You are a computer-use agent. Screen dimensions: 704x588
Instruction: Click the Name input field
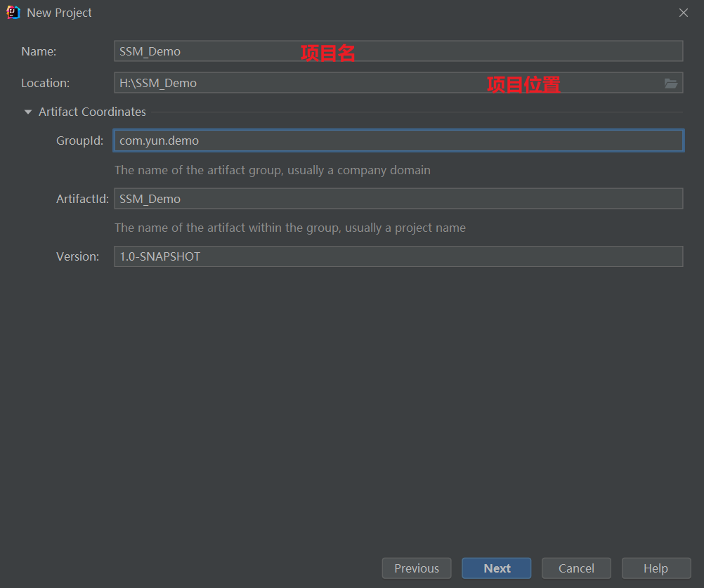tap(398, 51)
